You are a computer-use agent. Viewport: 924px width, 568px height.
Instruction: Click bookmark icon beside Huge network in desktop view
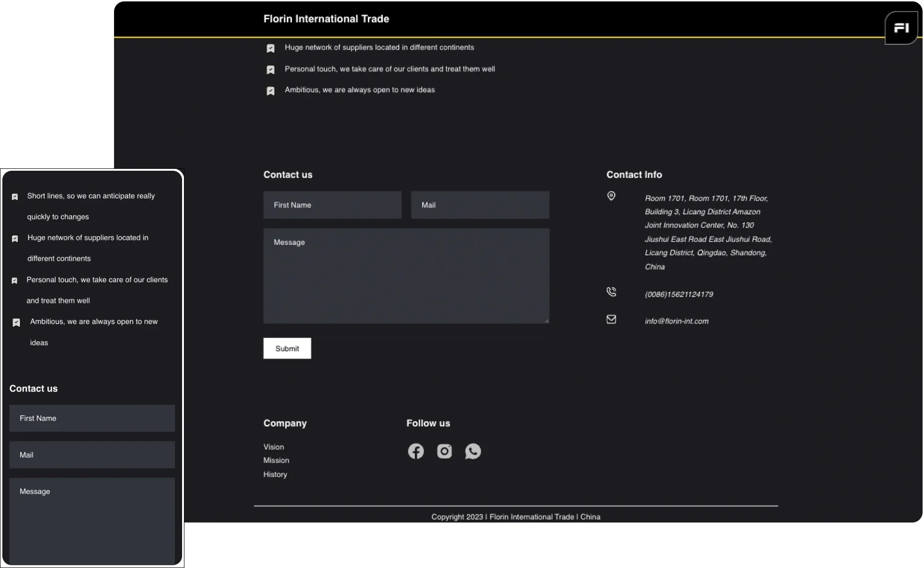tap(271, 48)
